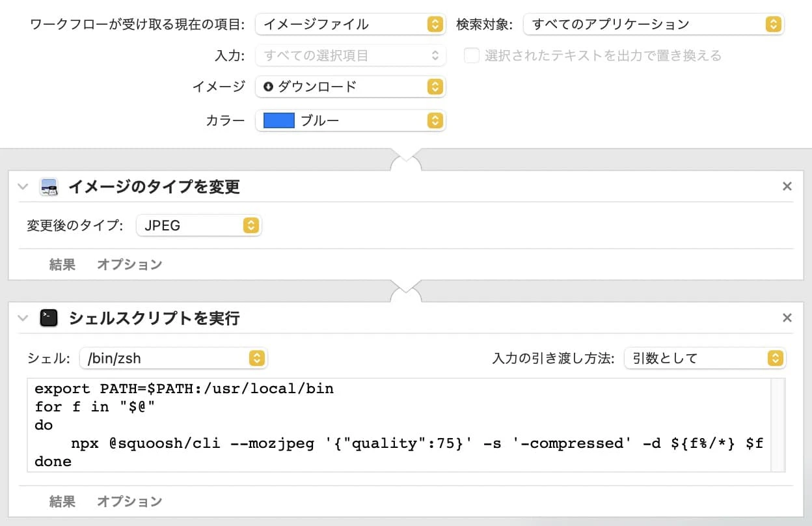Open the 'JPEG' type dropdown
This screenshot has height=526, width=812.
pos(198,225)
